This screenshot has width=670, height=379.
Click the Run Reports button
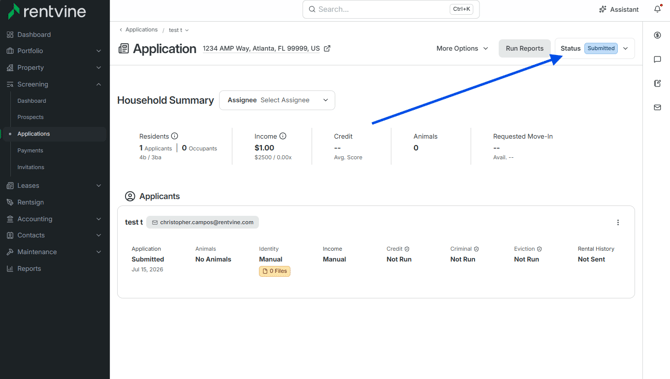coord(524,48)
